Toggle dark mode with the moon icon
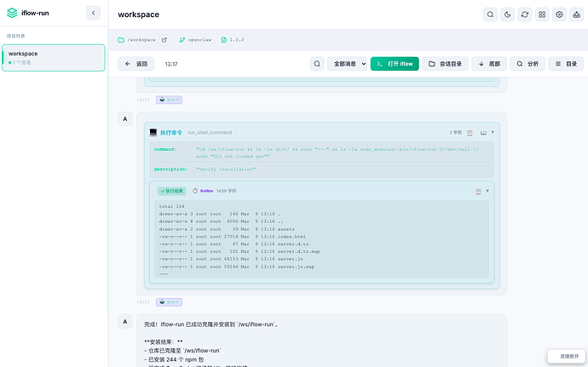This screenshot has height=367, width=588. pyautogui.click(x=508, y=14)
